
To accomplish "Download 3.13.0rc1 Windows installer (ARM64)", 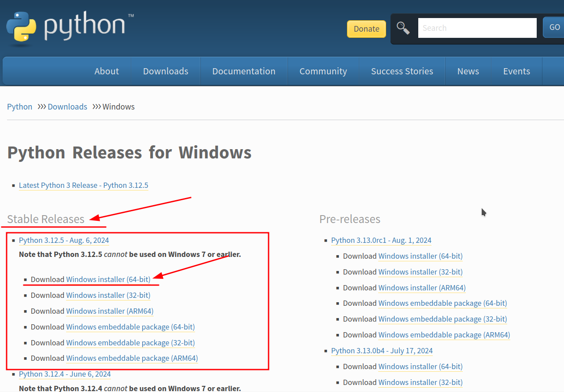I will [x=422, y=288].
